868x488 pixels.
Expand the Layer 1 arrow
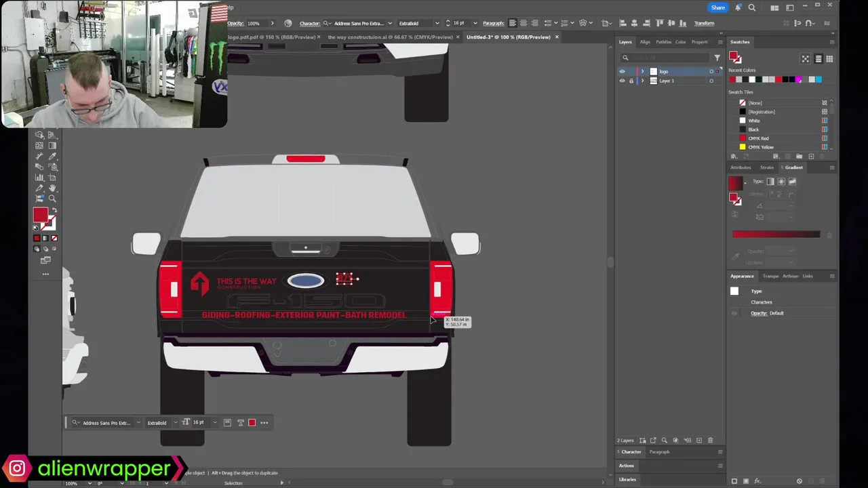click(643, 81)
